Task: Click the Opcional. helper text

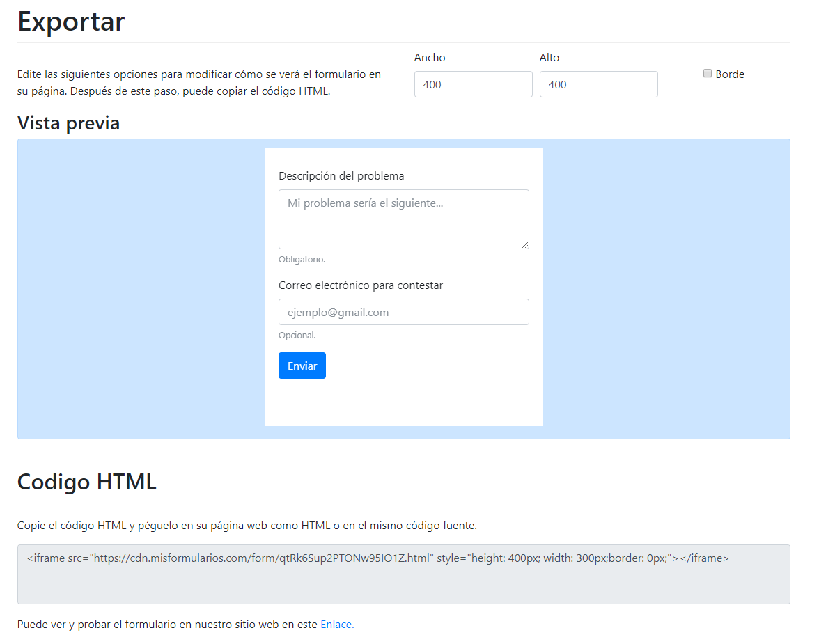Action: coord(297,336)
